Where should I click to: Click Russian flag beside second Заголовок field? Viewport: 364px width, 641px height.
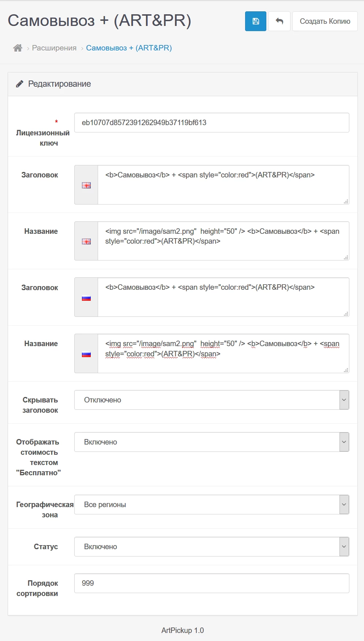pos(86,298)
